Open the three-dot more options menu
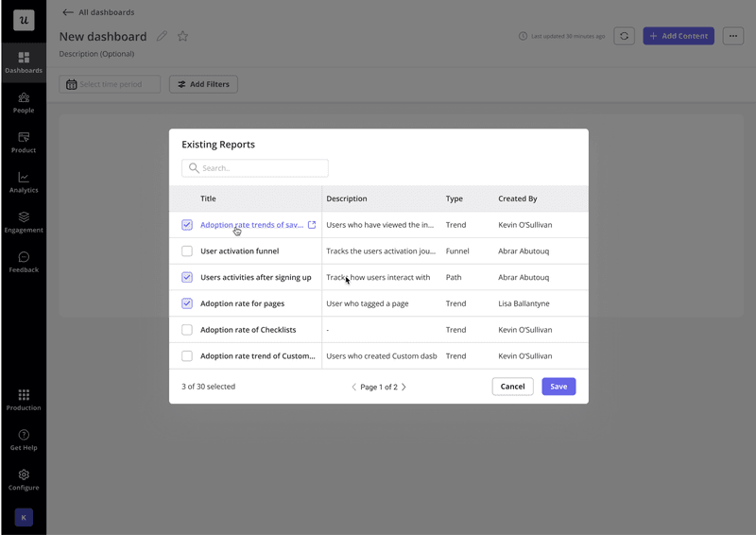 pyautogui.click(x=733, y=36)
